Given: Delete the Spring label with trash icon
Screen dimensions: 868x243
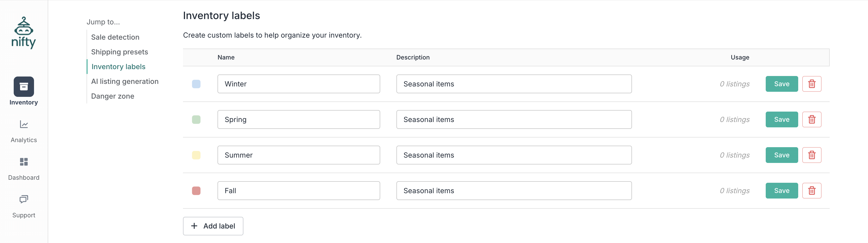Looking at the screenshot, I should pos(811,119).
